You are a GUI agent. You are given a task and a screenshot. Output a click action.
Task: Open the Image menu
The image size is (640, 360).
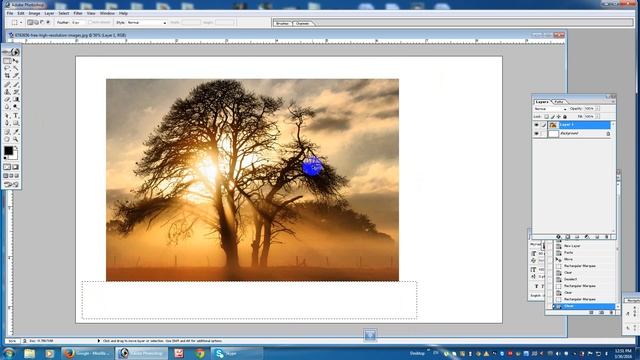34,13
